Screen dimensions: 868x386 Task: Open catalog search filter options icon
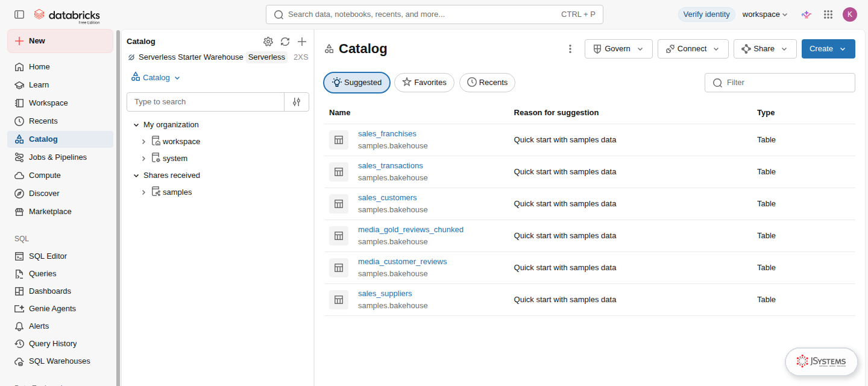pyautogui.click(x=297, y=102)
